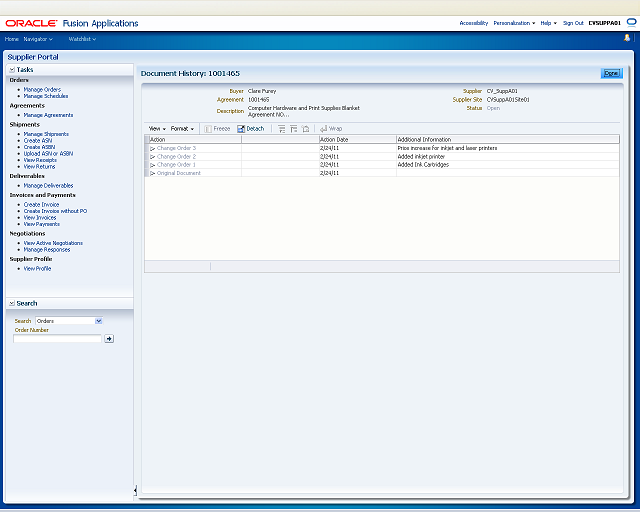Image resolution: width=640 pixels, height=512 pixels.
Task: Click Upload ASN or ASBN link
Action: click(x=48, y=154)
